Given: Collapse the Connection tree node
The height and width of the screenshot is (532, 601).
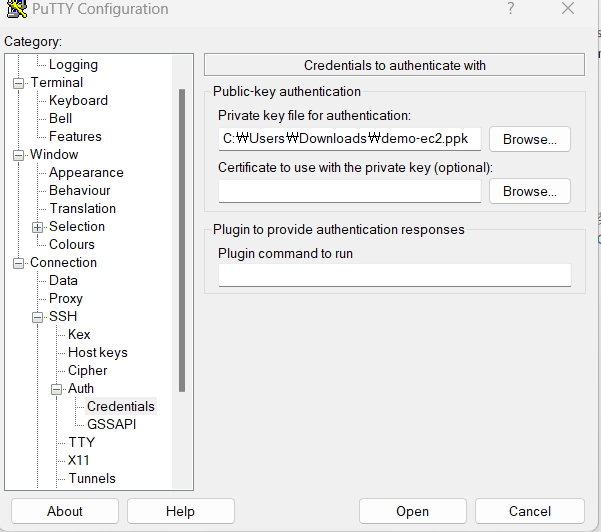Looking at the screenshot, I should tap(18, 263).
